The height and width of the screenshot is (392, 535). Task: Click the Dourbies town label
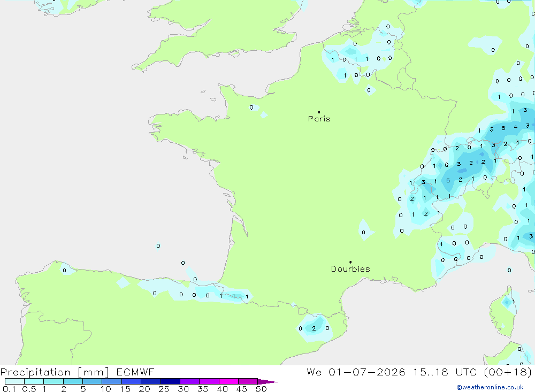pos(350,269)
